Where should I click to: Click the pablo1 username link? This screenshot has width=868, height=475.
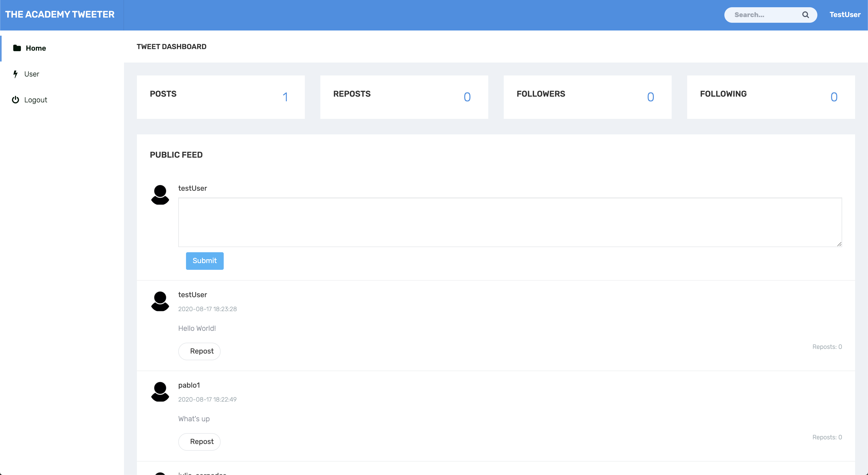(x=189, y=385)
